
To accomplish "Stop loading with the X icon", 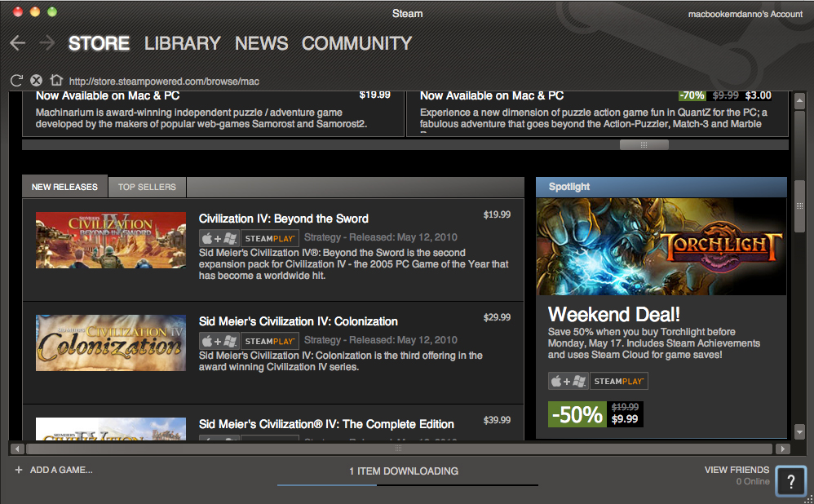I will [x=36, y=81].
